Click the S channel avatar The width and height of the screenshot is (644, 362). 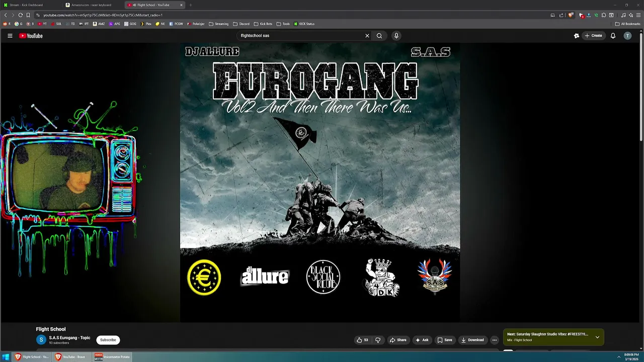[x=41, y=340]
